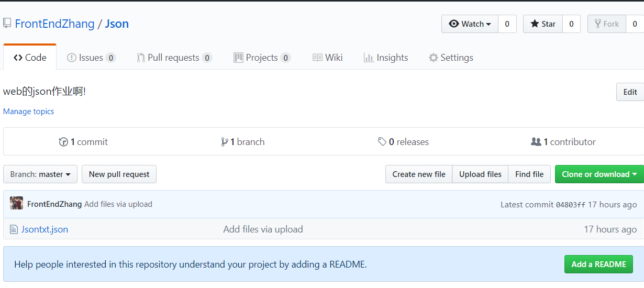Click commit message beside FrontEndZhang author
The image size is (644, 288).
118,204
